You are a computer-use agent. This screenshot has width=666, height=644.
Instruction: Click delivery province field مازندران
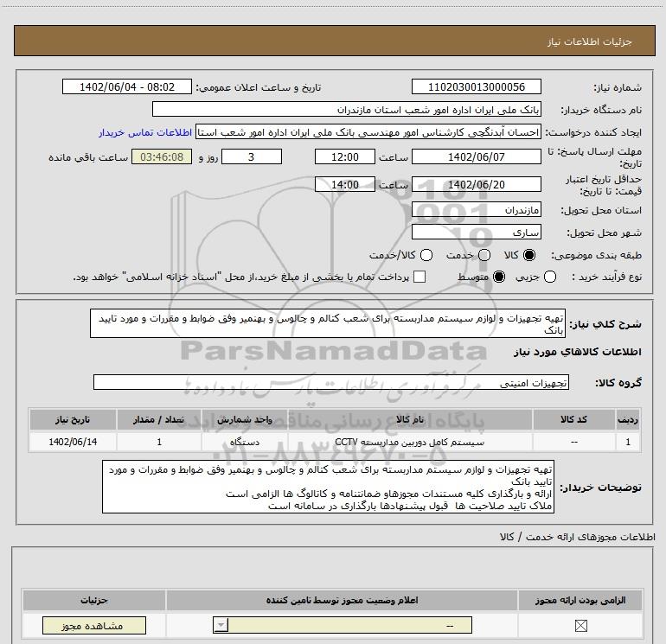click(476, 210)
